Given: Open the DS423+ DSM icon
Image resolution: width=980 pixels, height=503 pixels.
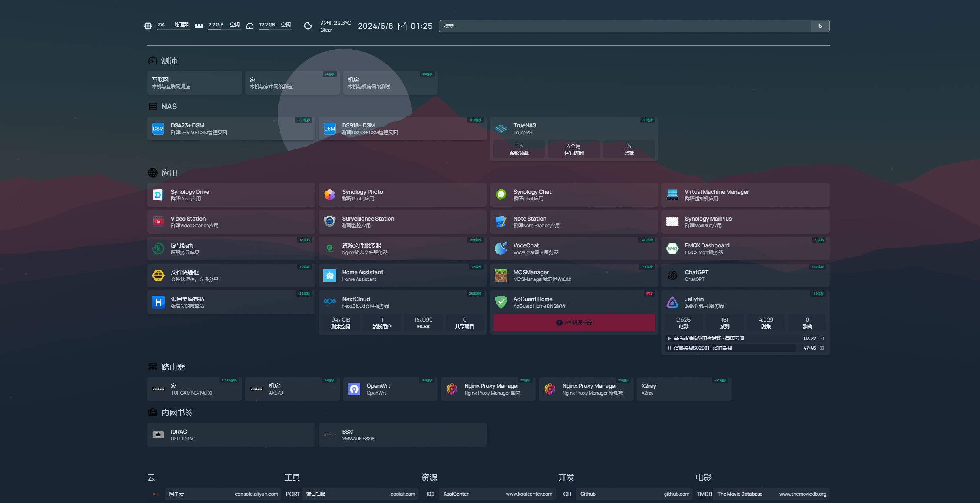Looking at the screenshot, I should (158, 129).
